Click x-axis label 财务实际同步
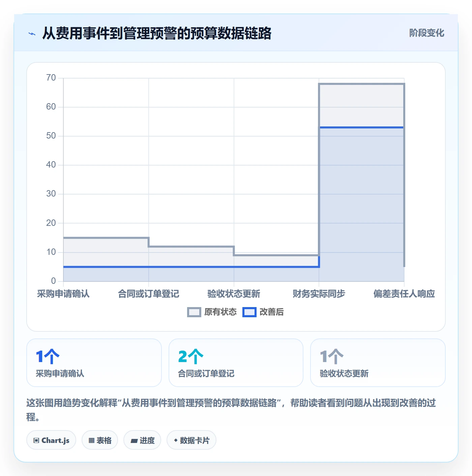This screenshot has height=476, width=472. pyautogui.click(x=319, y=294)
